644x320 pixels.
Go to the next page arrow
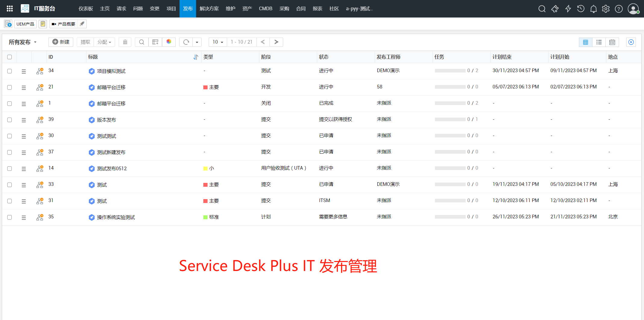(276, 42)
